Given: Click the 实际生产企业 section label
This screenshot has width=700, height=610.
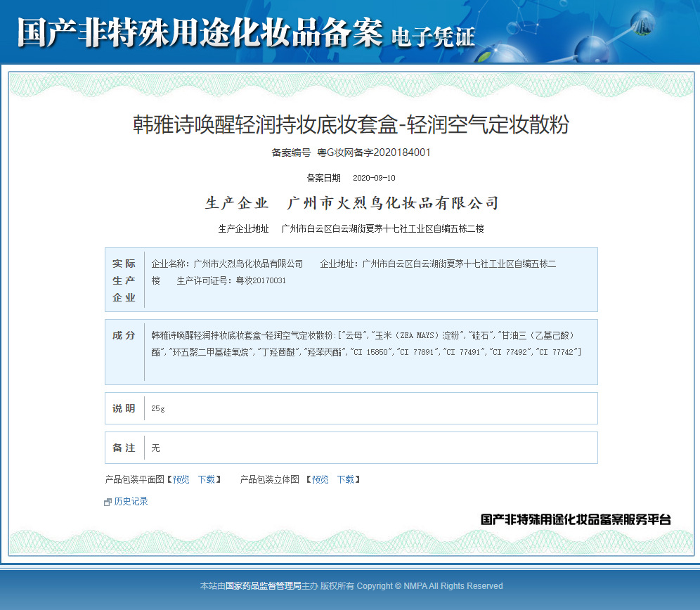Looking at the screenshot, I should click(x=124, y=280).
